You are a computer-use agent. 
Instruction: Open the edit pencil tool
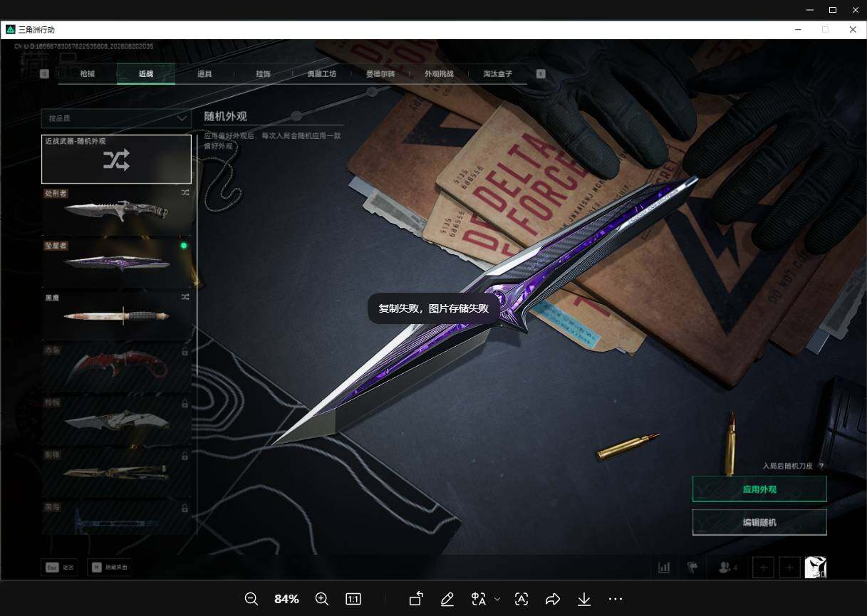tap(447, 599)
